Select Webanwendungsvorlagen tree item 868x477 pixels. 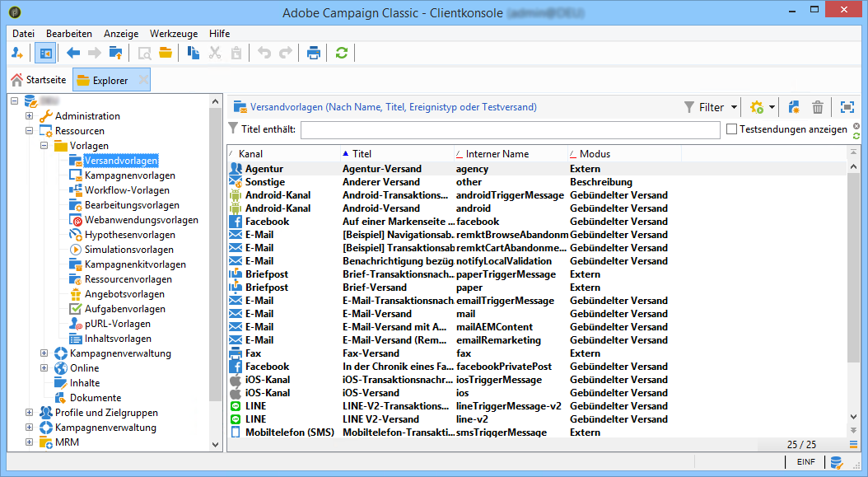pos(141,220)
